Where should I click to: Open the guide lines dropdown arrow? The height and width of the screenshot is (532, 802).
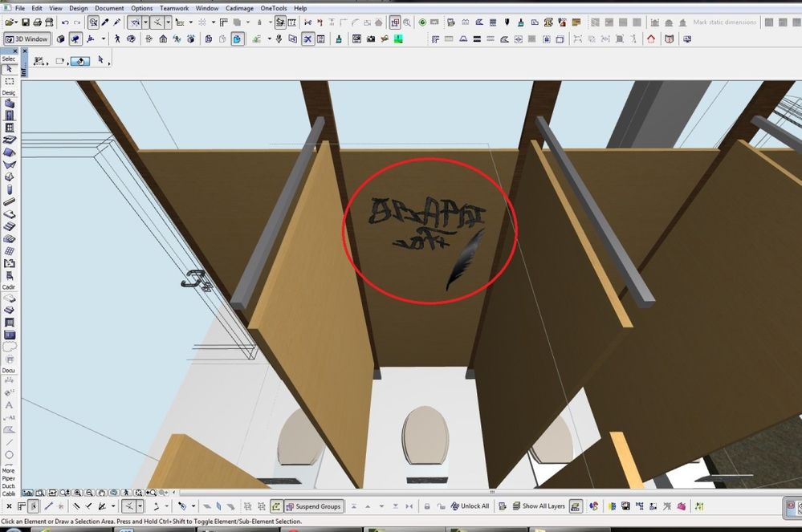pyautogui.click(x=146, y=22)
